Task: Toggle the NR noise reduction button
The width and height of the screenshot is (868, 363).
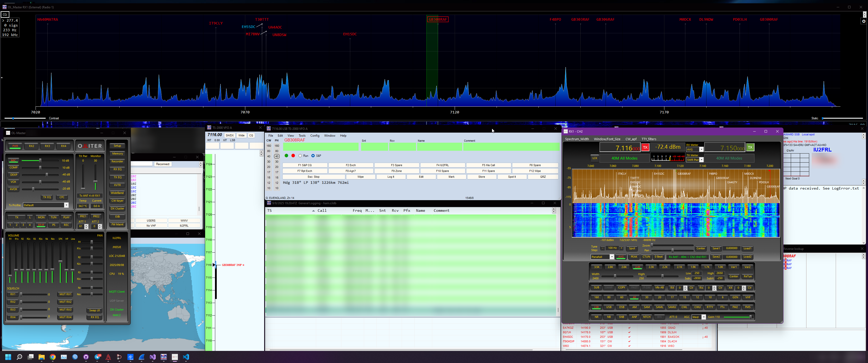Action: [596, 317]
